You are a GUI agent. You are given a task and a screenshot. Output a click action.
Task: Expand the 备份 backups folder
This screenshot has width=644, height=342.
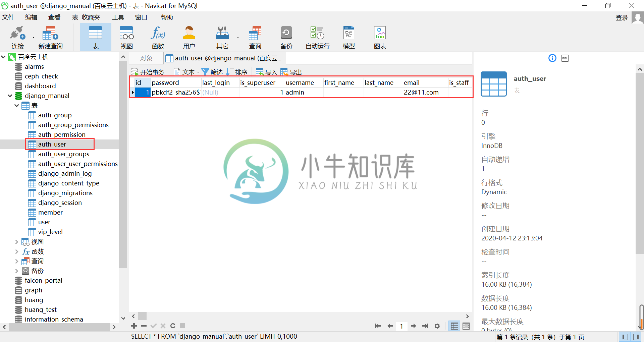click(x=17, y=271)
